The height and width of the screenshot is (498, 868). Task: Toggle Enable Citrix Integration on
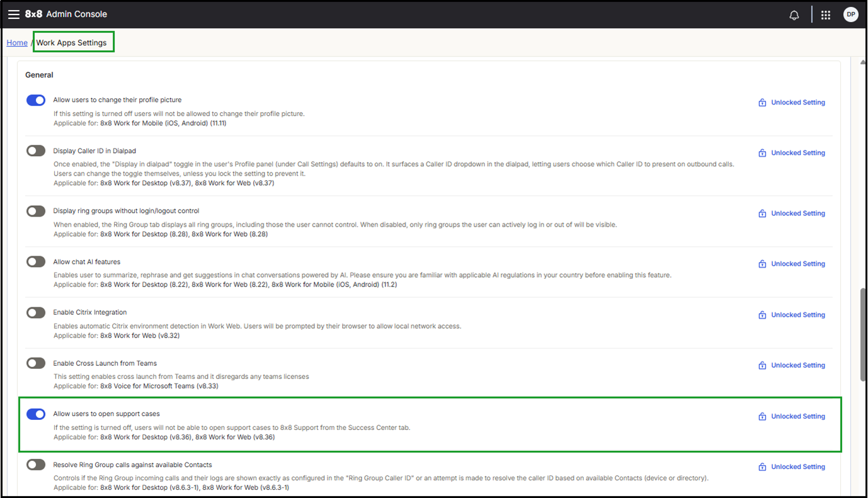36,312
